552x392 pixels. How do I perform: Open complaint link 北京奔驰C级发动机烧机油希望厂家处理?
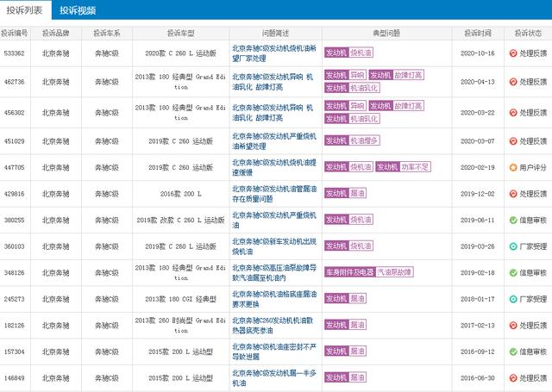pyautogui.click(x=274, y=53)
